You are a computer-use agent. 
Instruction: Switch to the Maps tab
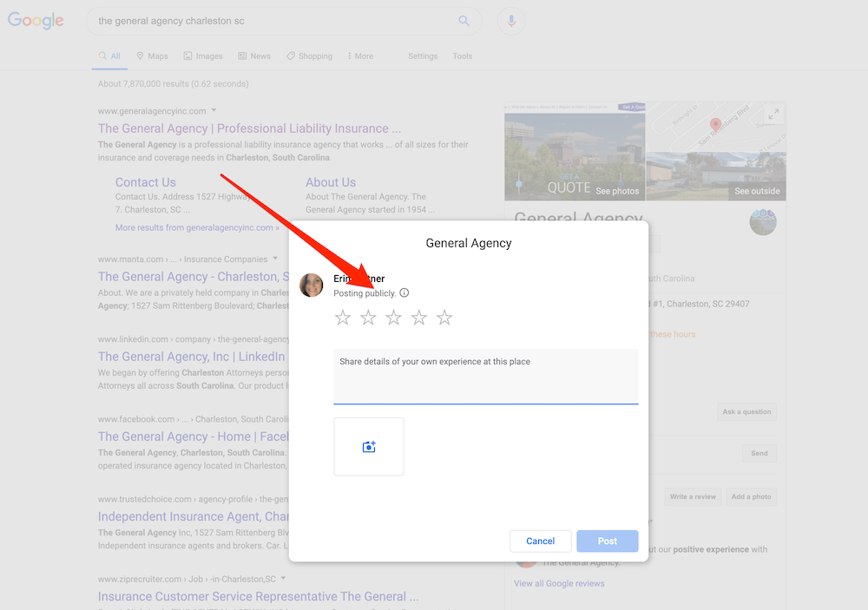[x=152, y=56]
